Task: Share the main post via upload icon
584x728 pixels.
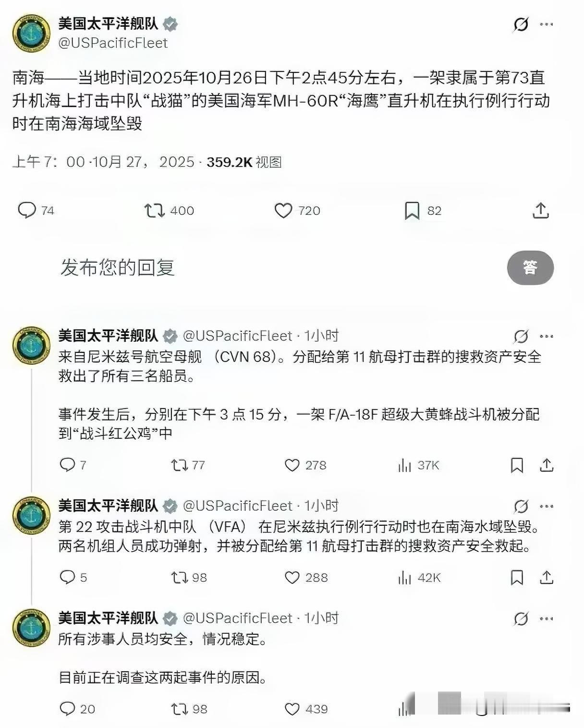Action: pyautogui.click(x=540, y=210)
